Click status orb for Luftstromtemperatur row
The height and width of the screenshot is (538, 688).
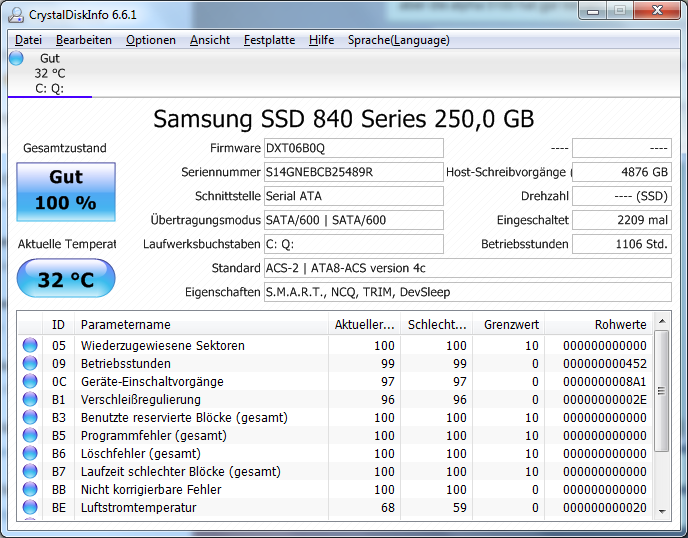click(x=30, y=507)
